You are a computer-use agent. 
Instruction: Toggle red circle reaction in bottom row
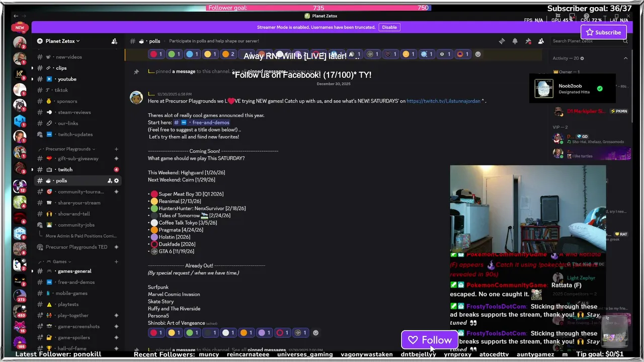pyautogui.click(x=156, y=333)
